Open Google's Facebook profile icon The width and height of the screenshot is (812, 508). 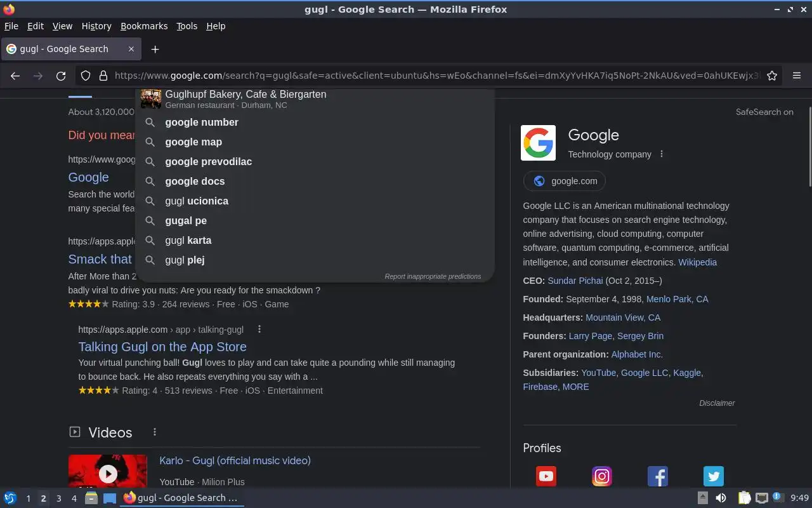pyautogui.click(x=658, y=476)
